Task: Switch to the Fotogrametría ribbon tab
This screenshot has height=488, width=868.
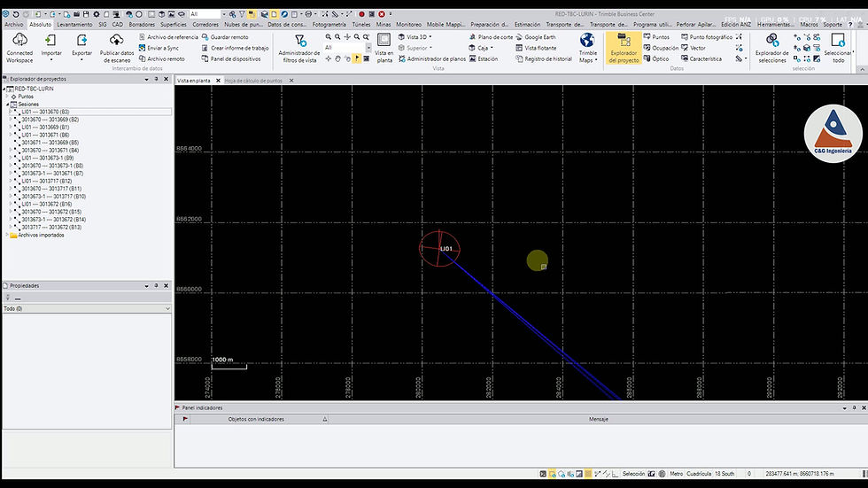Action: click(x=329, y=24)
